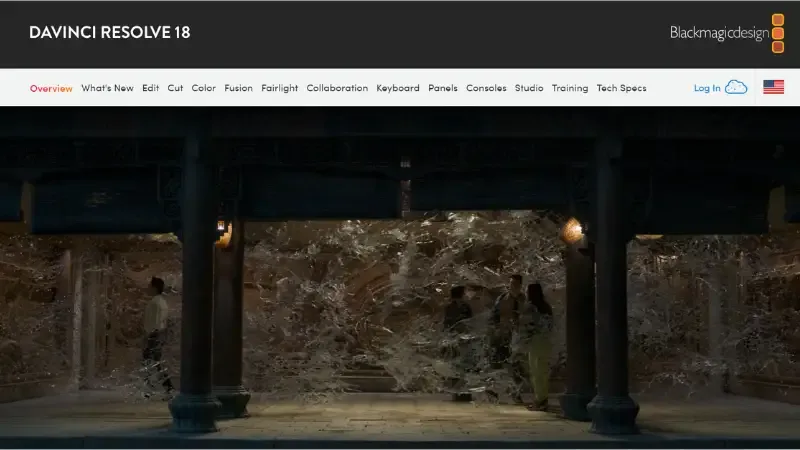The image size is (800, 450).
Task: Open the Color tab
Action: (204, 88)
